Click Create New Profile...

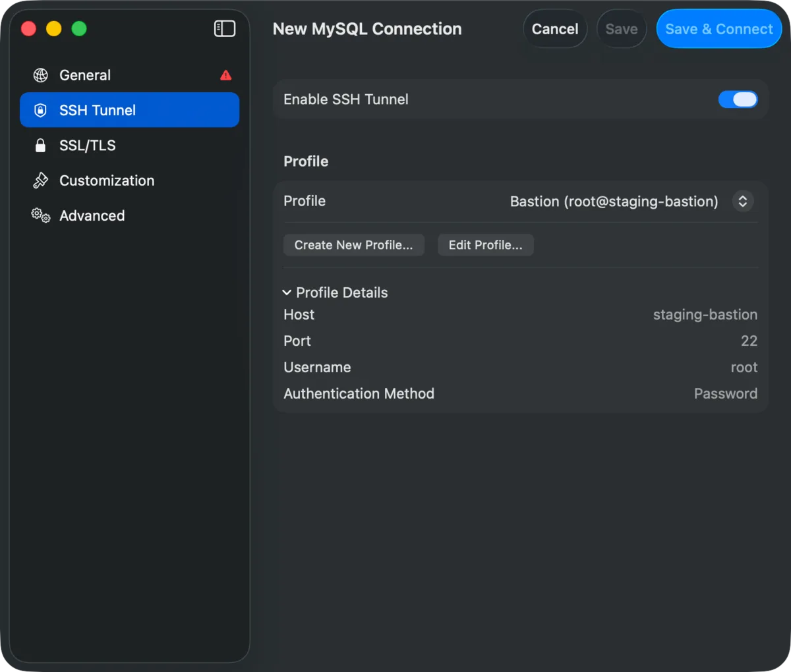[x=354, y=245]
